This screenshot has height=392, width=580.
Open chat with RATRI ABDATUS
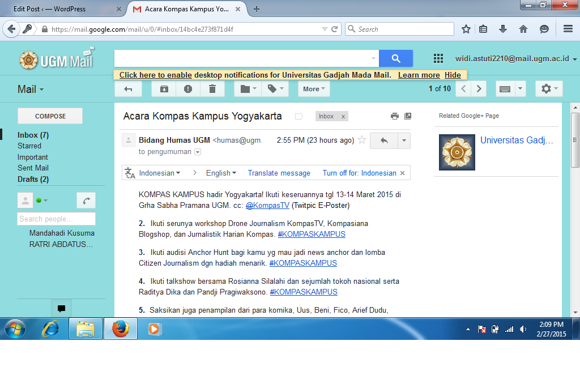[61, 245]
